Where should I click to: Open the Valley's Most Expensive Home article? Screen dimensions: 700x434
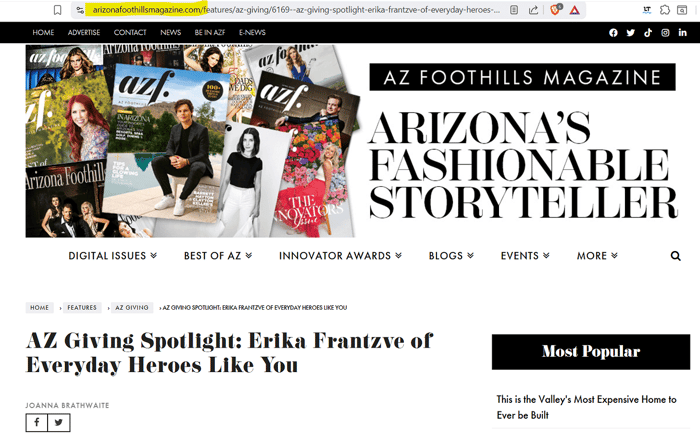(586, 406)
